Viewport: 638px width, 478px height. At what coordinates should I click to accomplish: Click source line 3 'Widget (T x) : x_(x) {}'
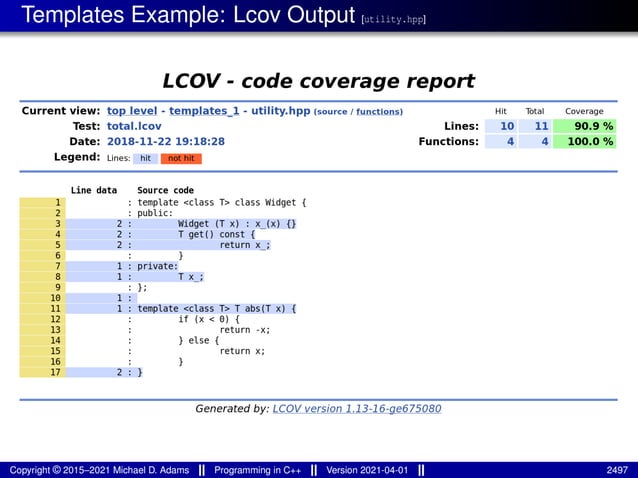pyautogui.click(x=237, y=223)
